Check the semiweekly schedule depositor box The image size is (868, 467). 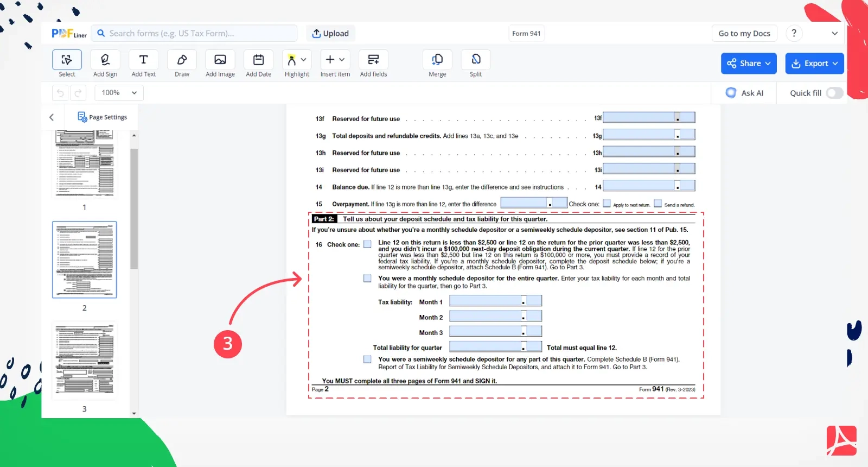point(368,359)
